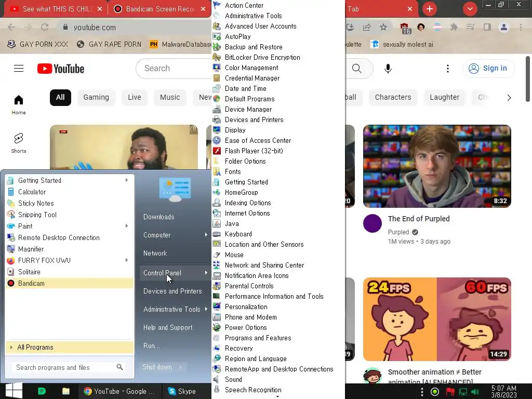The image size is (532, 399).
Task: Open Chrome extensions puzzle icon
Action: coord(454,27)
